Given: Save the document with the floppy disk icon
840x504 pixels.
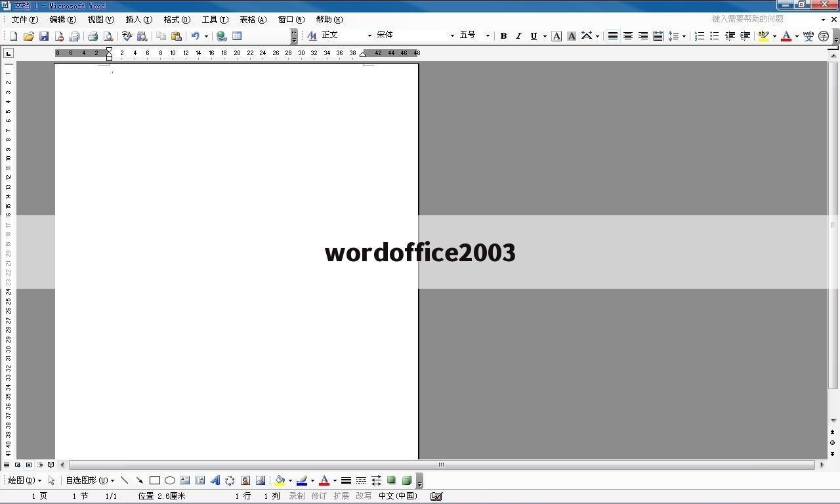Looking at the screenshot, I should (x=44, y=36).
